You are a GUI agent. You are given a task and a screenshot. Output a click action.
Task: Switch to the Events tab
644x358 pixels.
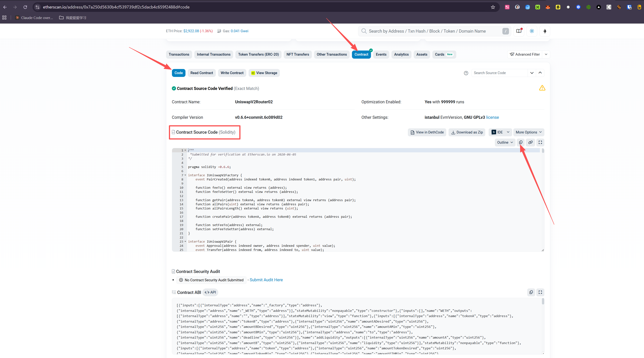381,54
